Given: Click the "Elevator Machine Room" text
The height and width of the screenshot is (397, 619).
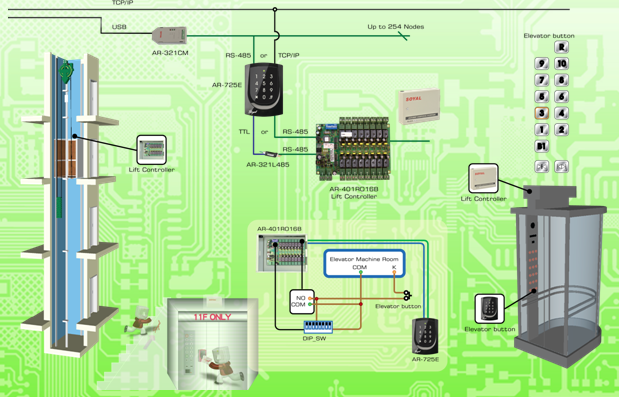Looking at the screenshot, I should point(364,259).
